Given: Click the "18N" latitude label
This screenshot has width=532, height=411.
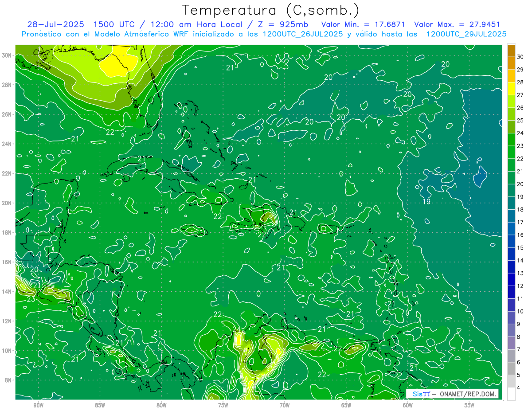Looking at the screenshot, I should [x=7, y=232].
